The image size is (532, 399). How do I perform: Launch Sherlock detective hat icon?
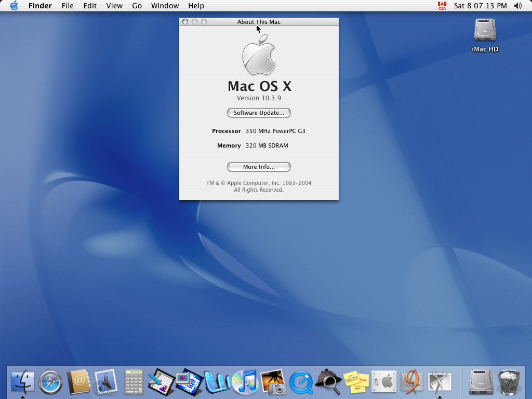328,382
